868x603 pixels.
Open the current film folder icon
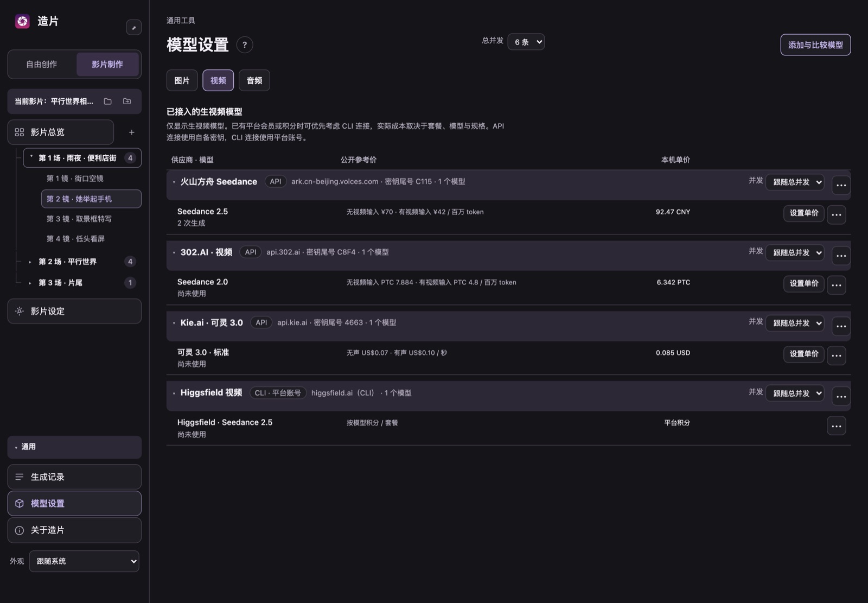point(108,101)
